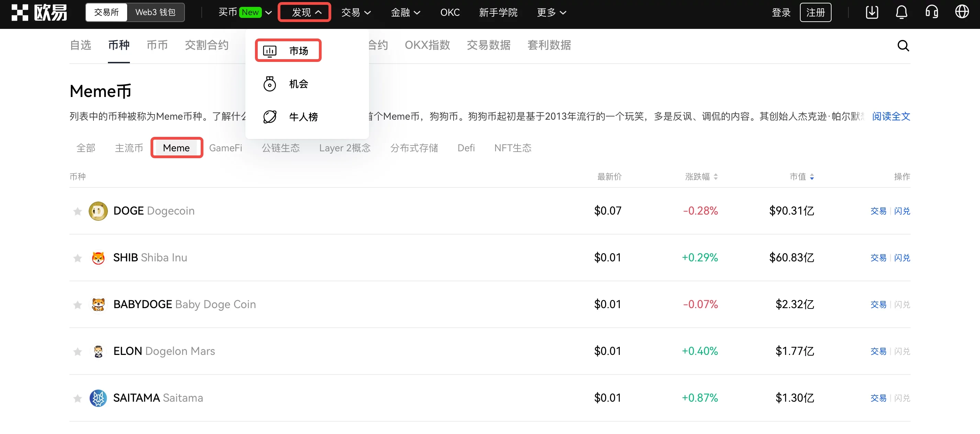Select the 主流币 category filter
980x434 pixels.
129,148
